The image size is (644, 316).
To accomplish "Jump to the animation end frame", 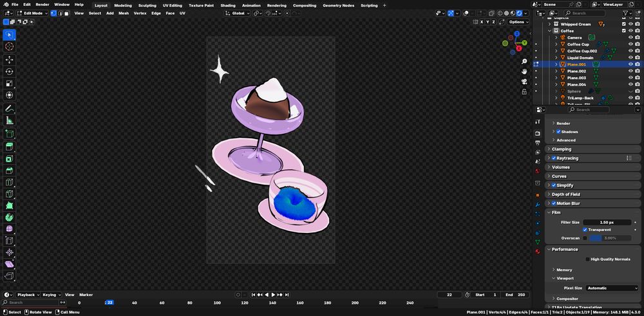I will (287, 295).
